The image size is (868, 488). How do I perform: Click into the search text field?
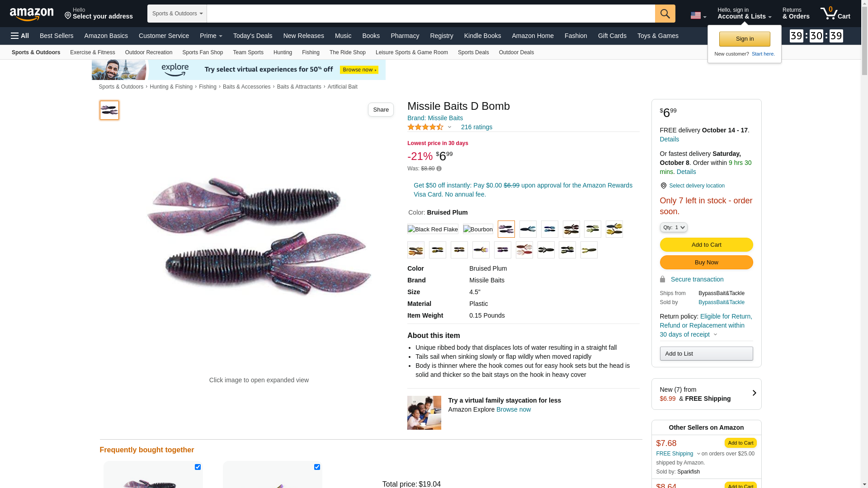point(430,14)
